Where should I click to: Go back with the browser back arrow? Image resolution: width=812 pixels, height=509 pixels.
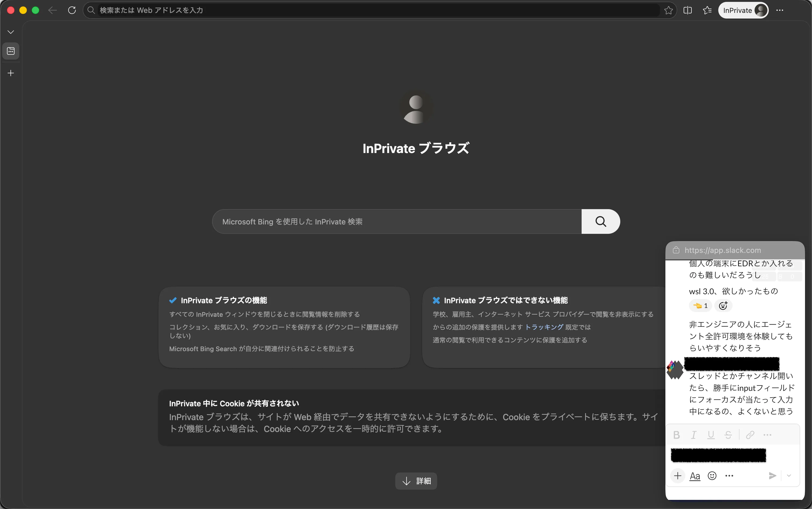coord(52,10)
